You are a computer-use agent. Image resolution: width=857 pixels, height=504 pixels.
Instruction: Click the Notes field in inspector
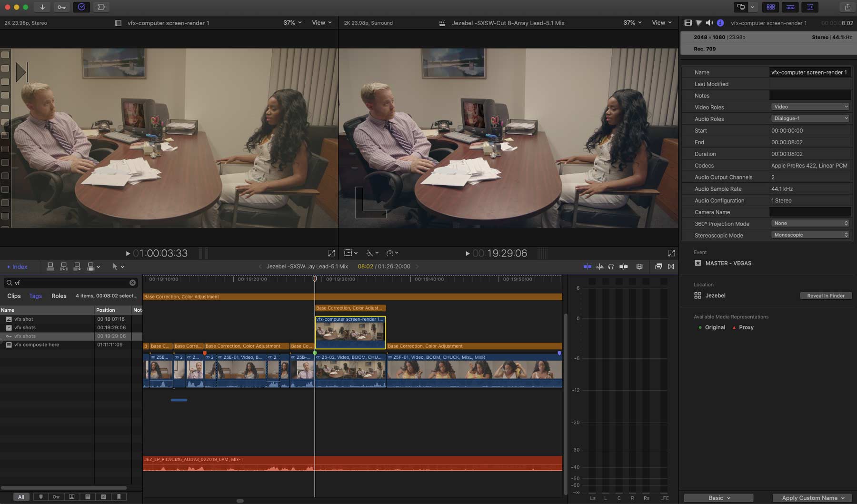[x=810, y=95]
